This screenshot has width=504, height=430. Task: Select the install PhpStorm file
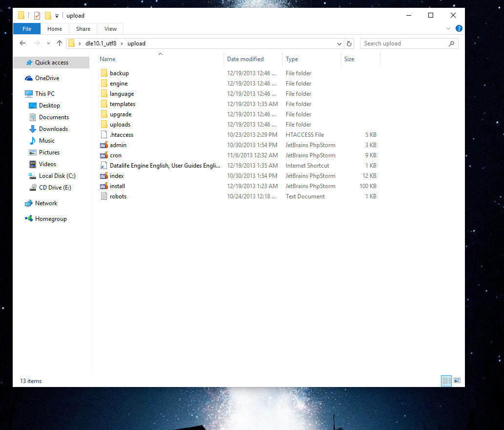pyautogui.click(x=117, y=186)
